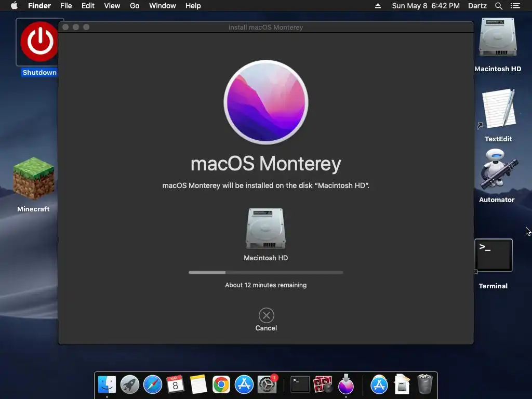
Task: Open the Edit menu
Action: [88, 6]
